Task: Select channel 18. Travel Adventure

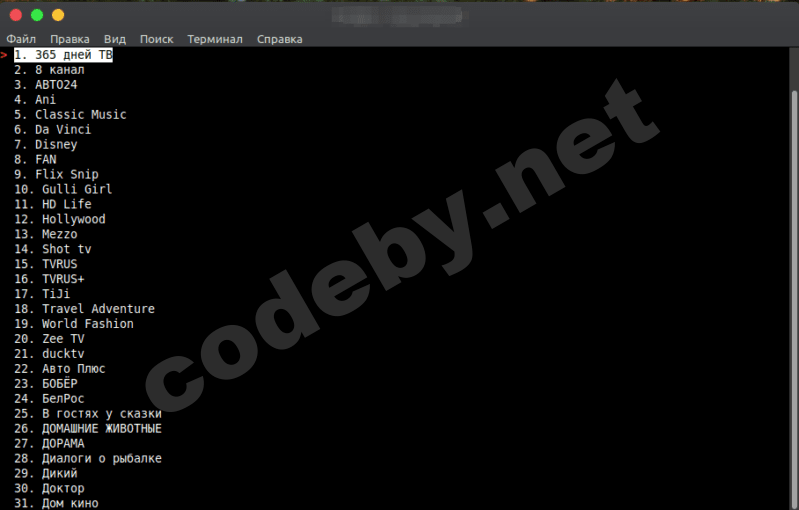Action: click(84, 309)
